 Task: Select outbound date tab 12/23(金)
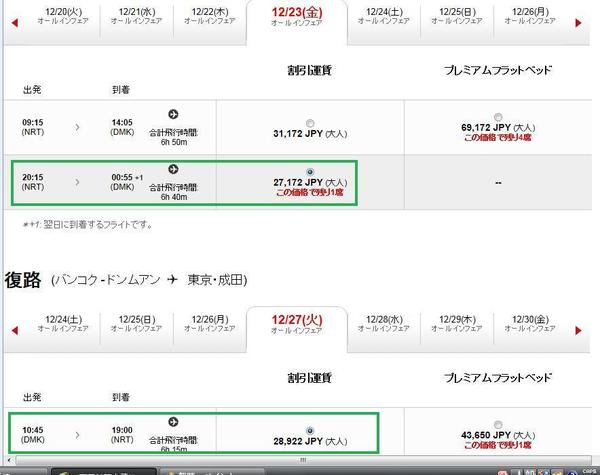[x=297, y=17]
